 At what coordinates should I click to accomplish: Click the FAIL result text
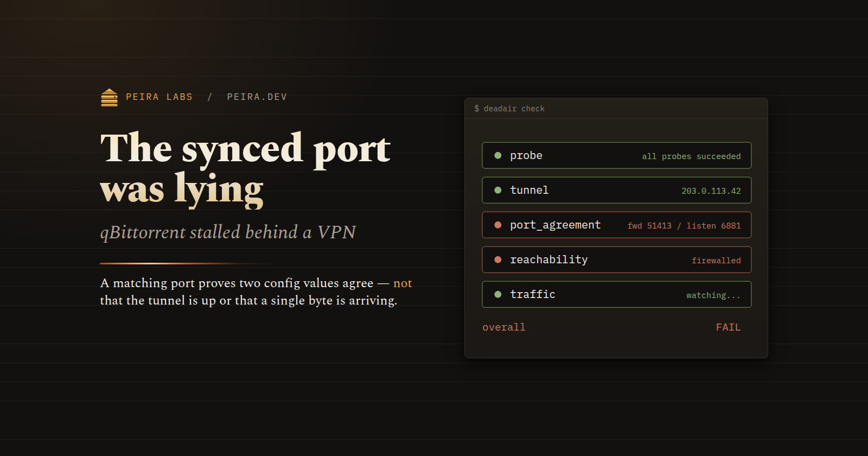pyautogui.click(x=728, y=327)
